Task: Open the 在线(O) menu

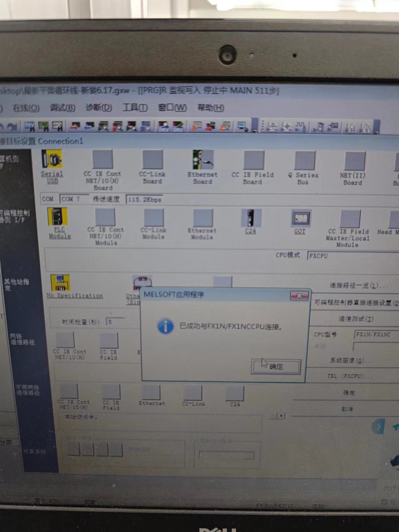Action: (x=26, y=108)
